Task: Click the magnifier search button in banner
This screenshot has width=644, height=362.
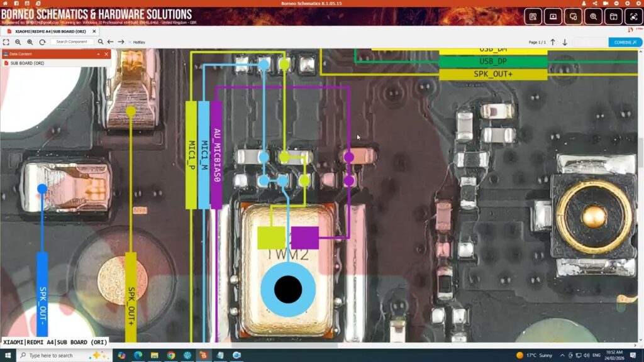Action: pyautogui.click(x=593, y=17)
